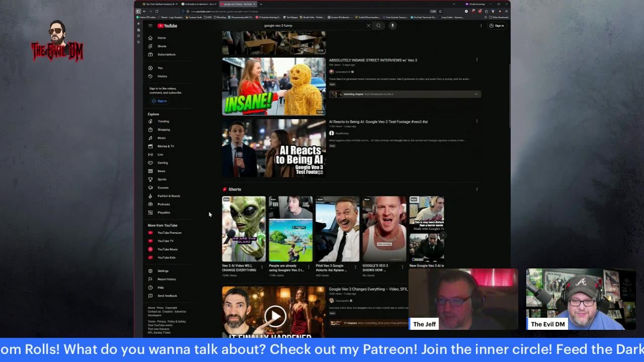
Task: Open Gaming under Explore
Action: [162, 163]
